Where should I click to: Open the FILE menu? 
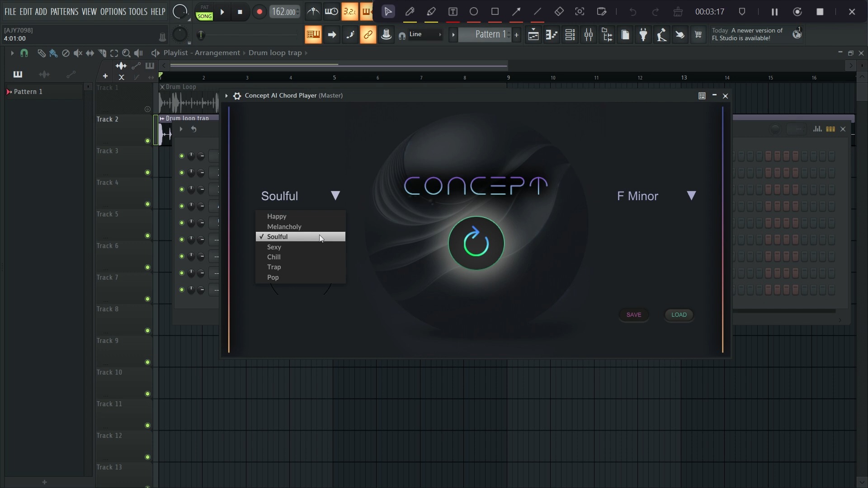click(x=10, y=12)
